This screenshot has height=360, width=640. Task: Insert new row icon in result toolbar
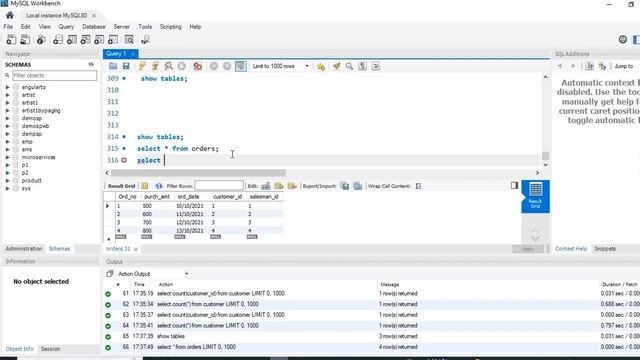pos(279,186)
